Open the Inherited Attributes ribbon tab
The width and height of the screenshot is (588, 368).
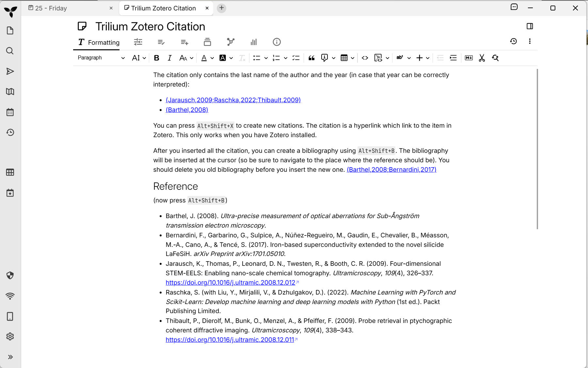click(x=184, y=42)
